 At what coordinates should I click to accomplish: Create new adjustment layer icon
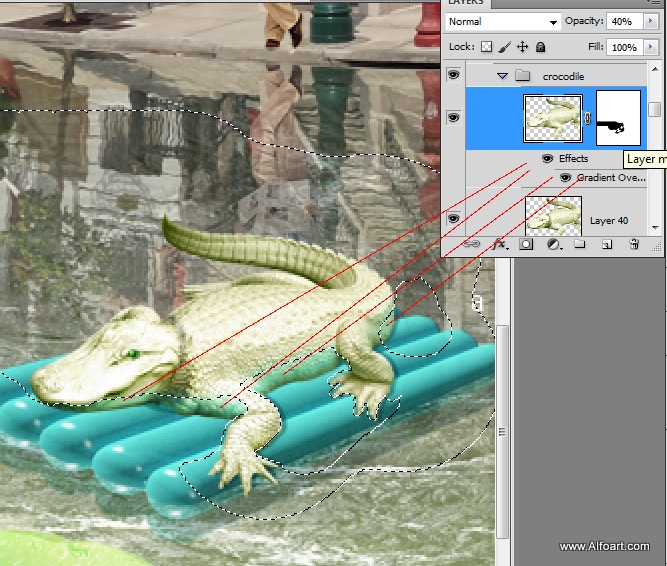tap(553, 244)
